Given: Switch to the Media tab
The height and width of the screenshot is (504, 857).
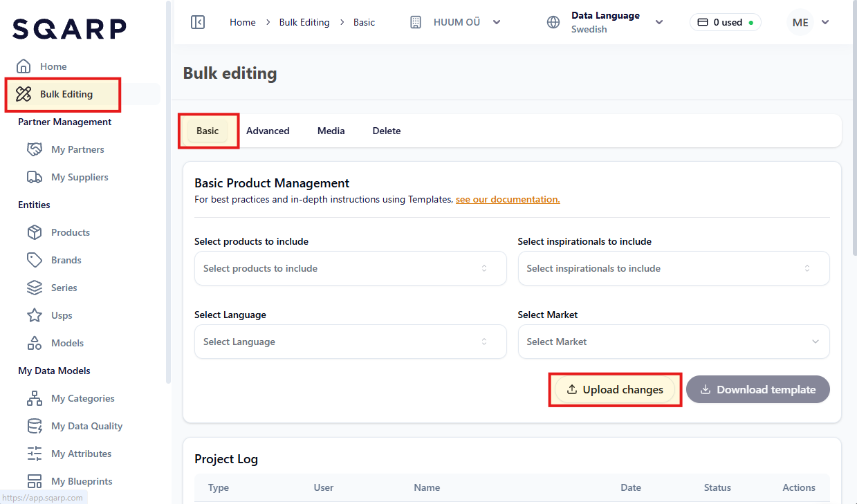Looking at the screenshot, I should [x=331, y=131].
